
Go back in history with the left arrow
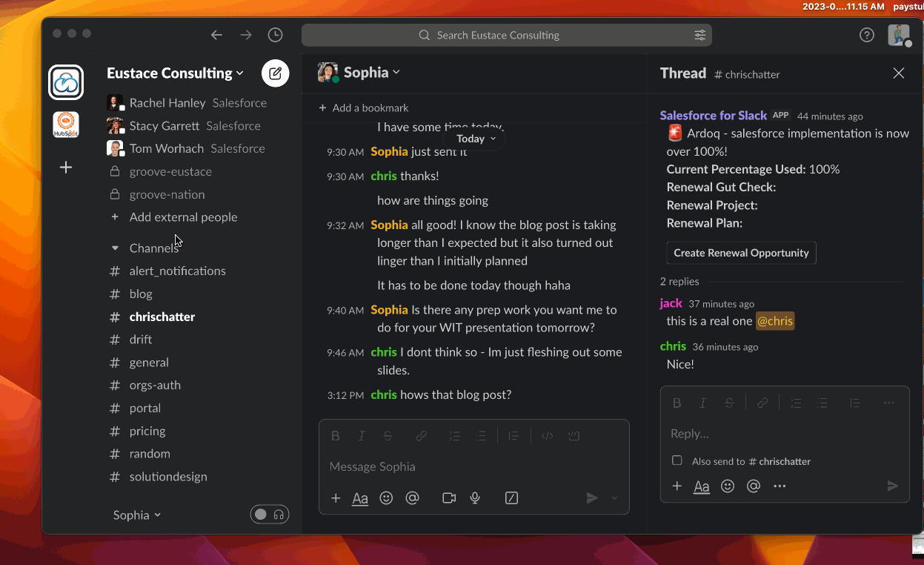(216, 35)
